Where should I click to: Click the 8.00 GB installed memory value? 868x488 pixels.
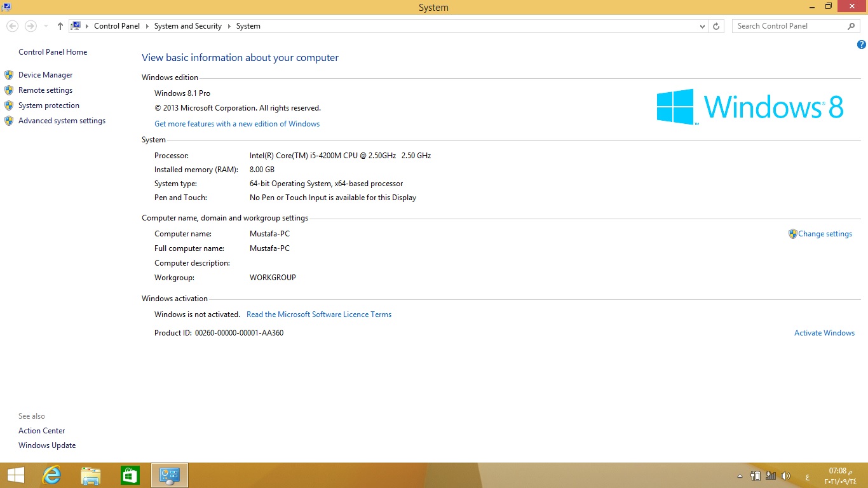click(262, 170)
